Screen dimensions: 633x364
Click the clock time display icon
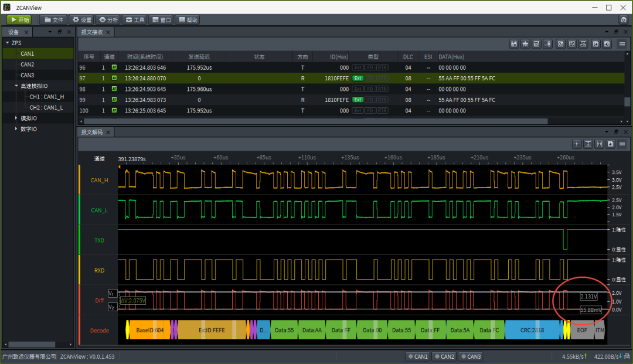pyautogui.click(x=561, y=44)
